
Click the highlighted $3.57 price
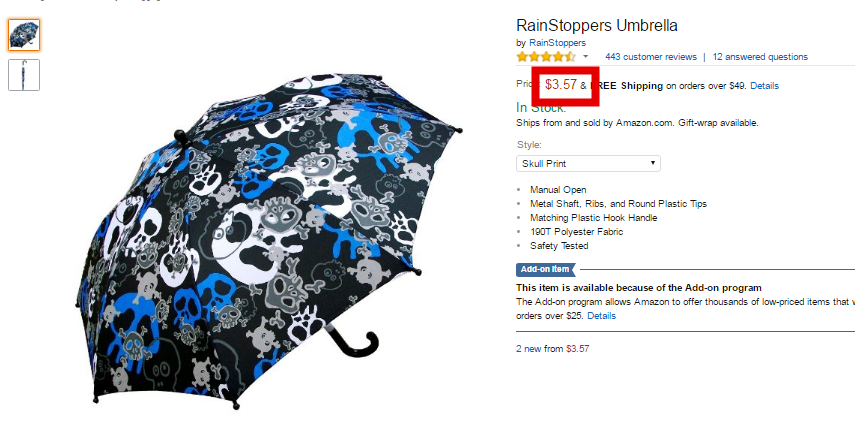[561, 85]
